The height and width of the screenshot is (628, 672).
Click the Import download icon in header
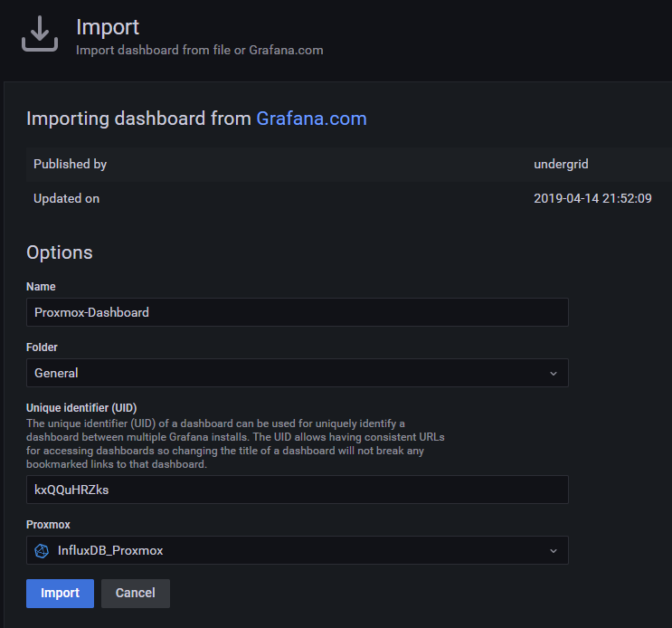(40, 34)
